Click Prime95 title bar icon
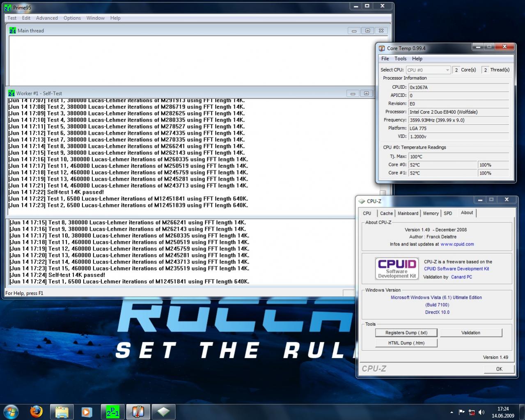 point(7,7)
